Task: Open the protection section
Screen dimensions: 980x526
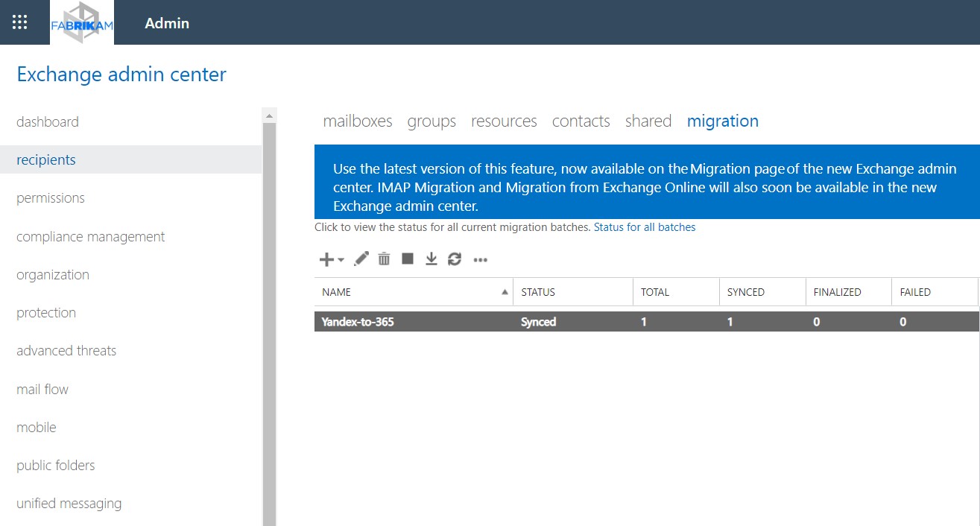Action: click(46, 312)
